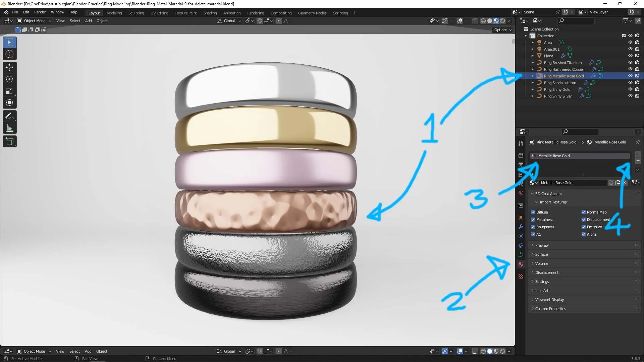Screen dimensions: 644x362
Task: Switch to the Scale tool
Action: [x=9, y=91]
